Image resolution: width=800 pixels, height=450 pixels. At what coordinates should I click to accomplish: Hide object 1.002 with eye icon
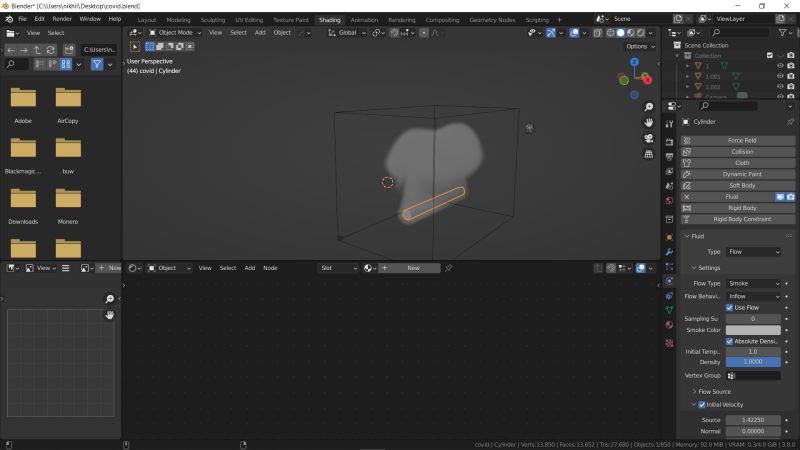[780, 87]
